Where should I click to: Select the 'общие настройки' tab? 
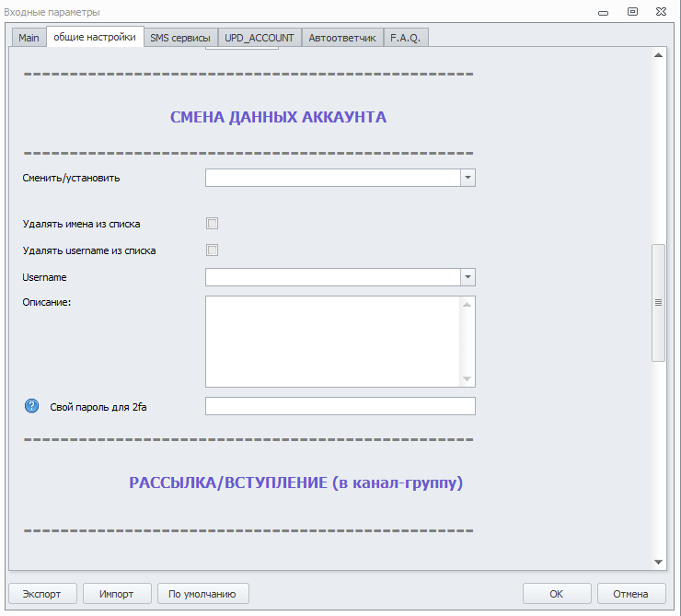click(95, 37)
